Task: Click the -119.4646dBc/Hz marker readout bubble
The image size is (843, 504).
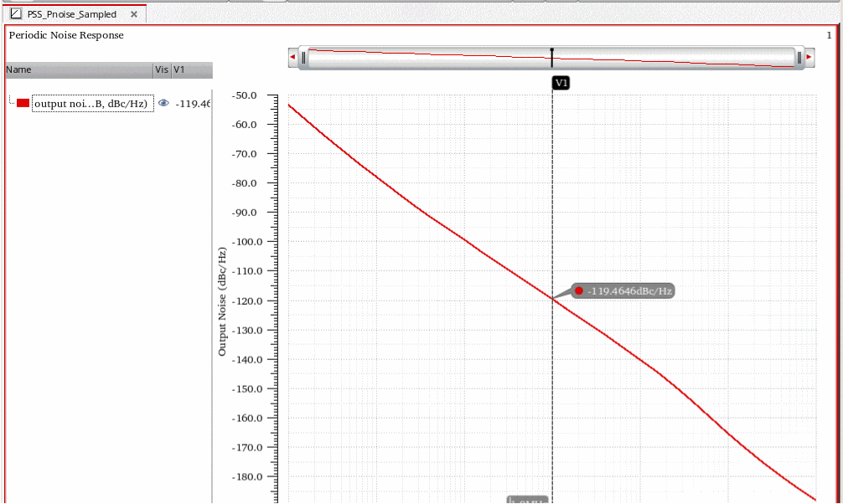Action: (623, 291)
